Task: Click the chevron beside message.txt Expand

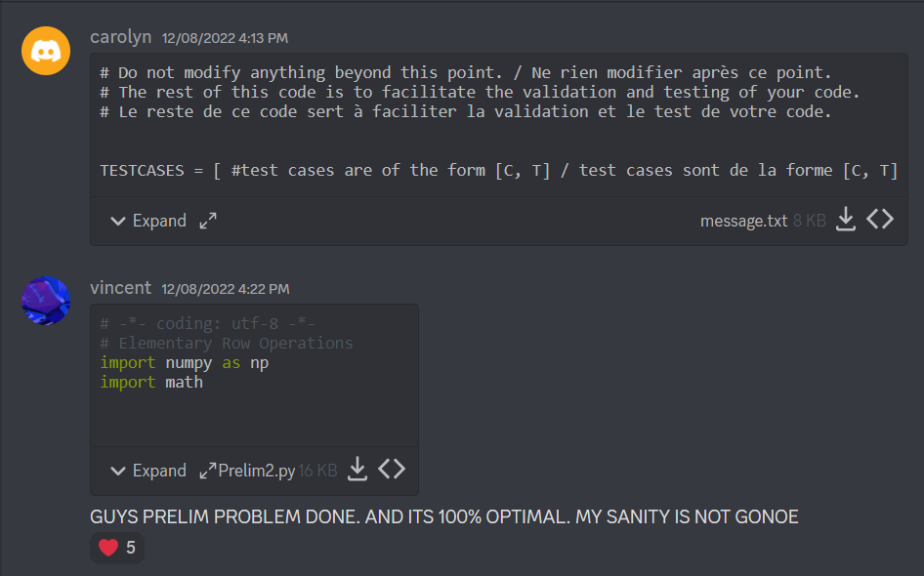Action: (118, 222)
